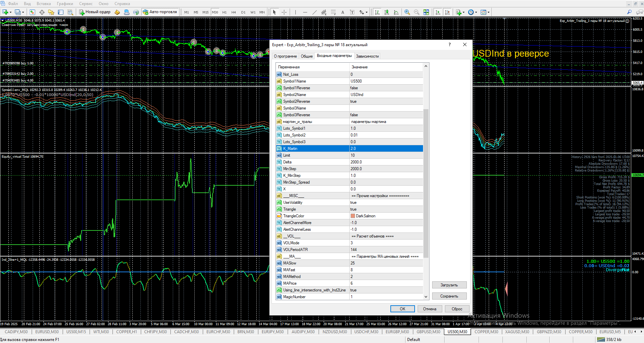Click the search magnifier in top-right corner
The width and height of the screenshot is (644, 343).
[629, 12]
